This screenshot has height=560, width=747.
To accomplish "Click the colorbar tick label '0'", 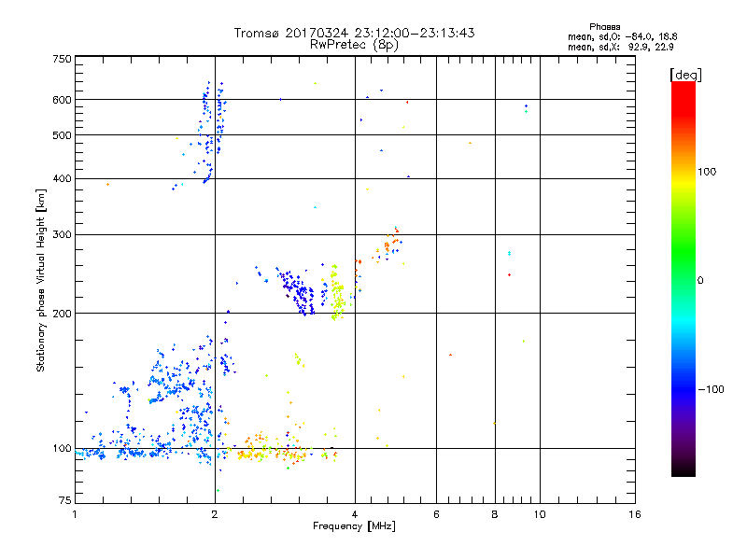I will tap(700, 281).
